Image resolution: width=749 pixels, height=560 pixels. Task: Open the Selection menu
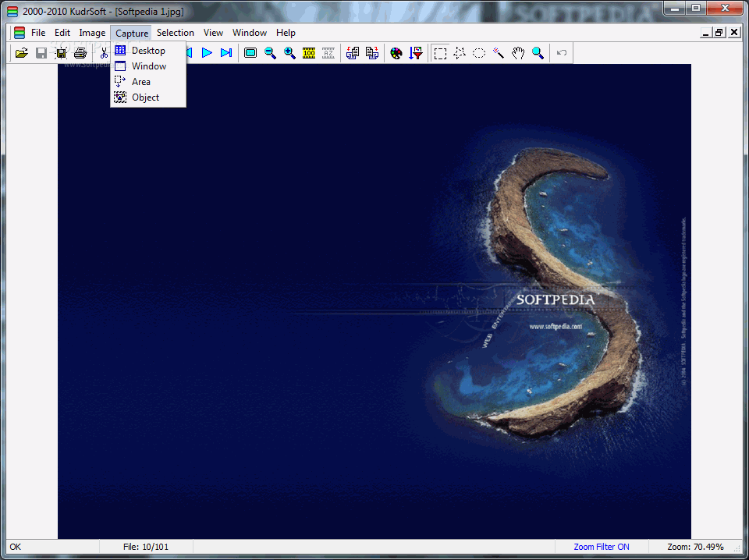coord(176,33)
